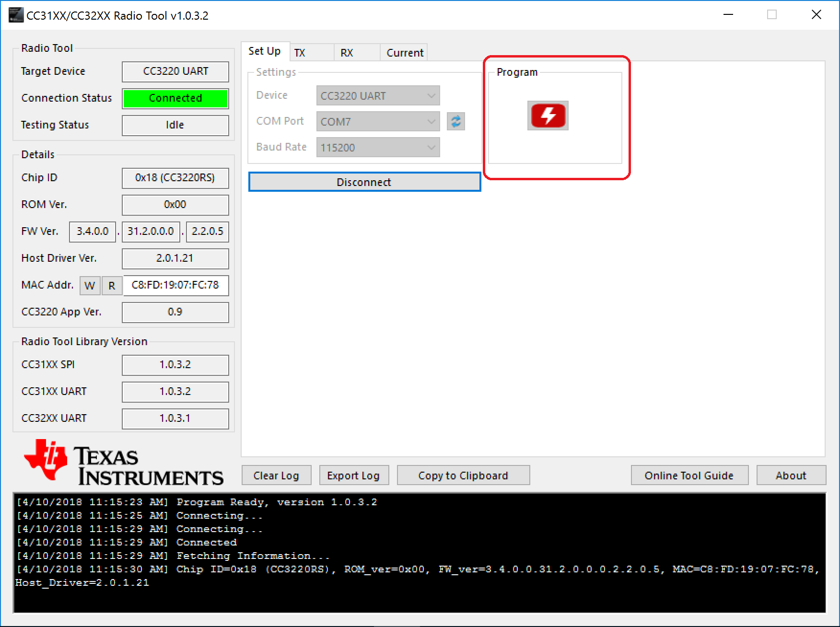This screenshot has width=840, height=627.
Task: Open the Baud Rate dropdown
Action: coord(378,147)
